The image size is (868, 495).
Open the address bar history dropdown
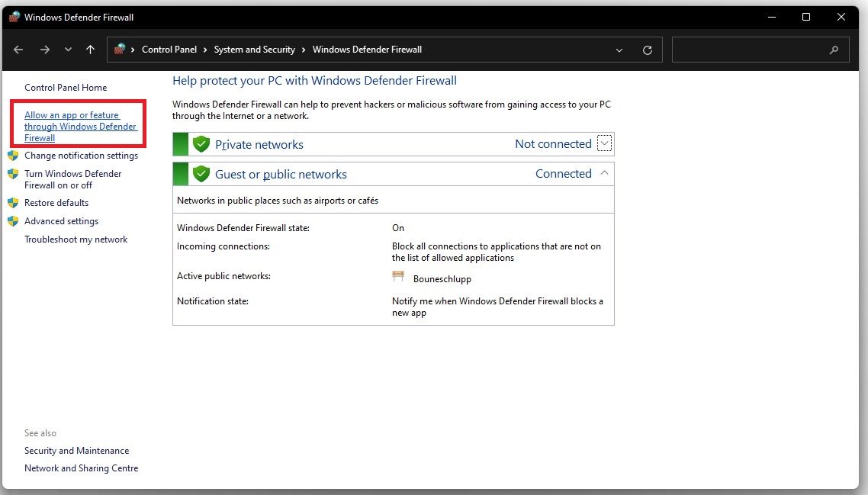(619, 50)
